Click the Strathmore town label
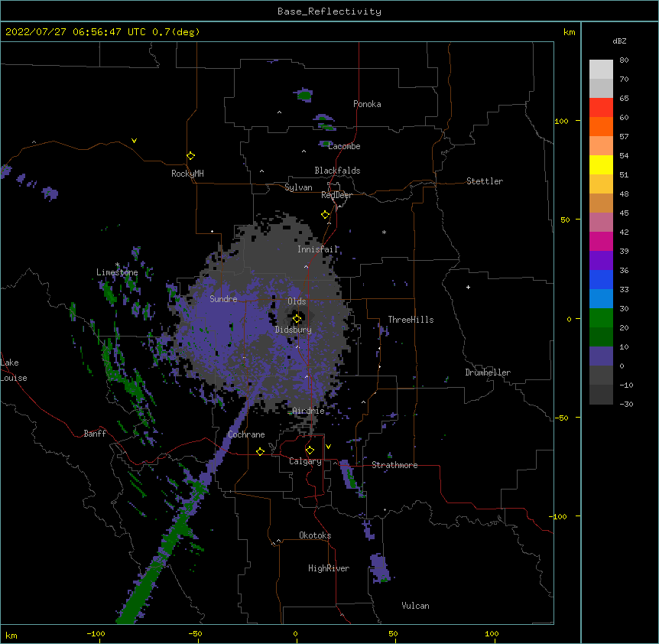The width and height of the screenshot is (659, 644). point(394,465)
